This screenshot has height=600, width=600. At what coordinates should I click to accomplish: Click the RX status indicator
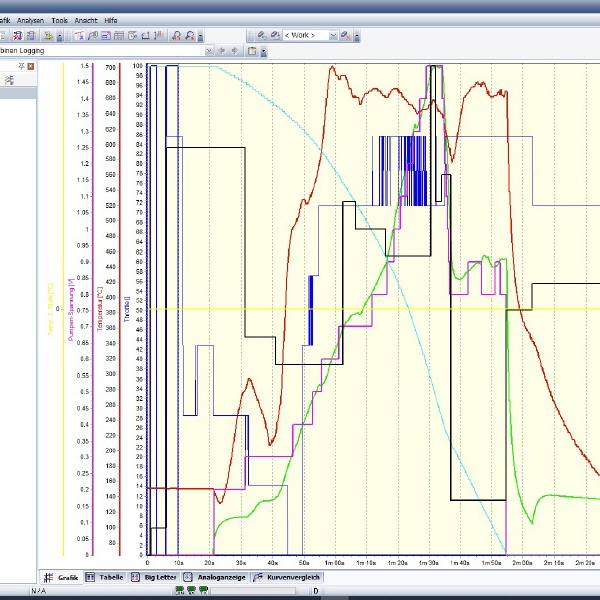click(191, 590)
